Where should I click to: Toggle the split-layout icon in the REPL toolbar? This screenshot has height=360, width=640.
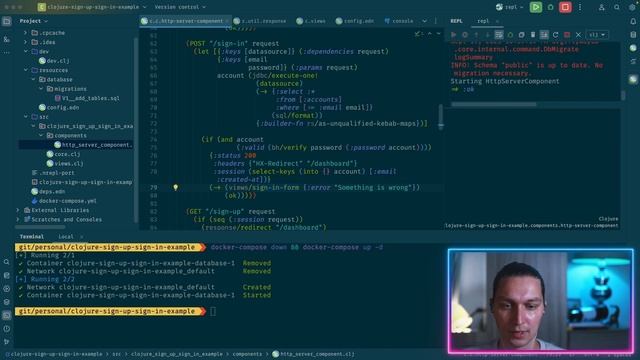544,35
